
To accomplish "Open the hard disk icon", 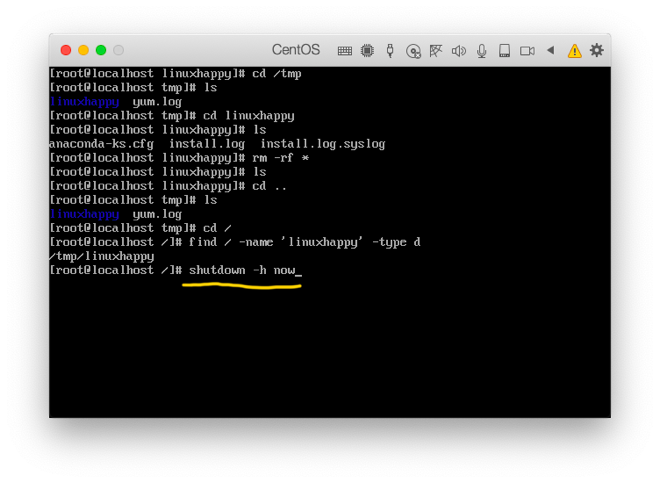I will (x=504, y=51).
